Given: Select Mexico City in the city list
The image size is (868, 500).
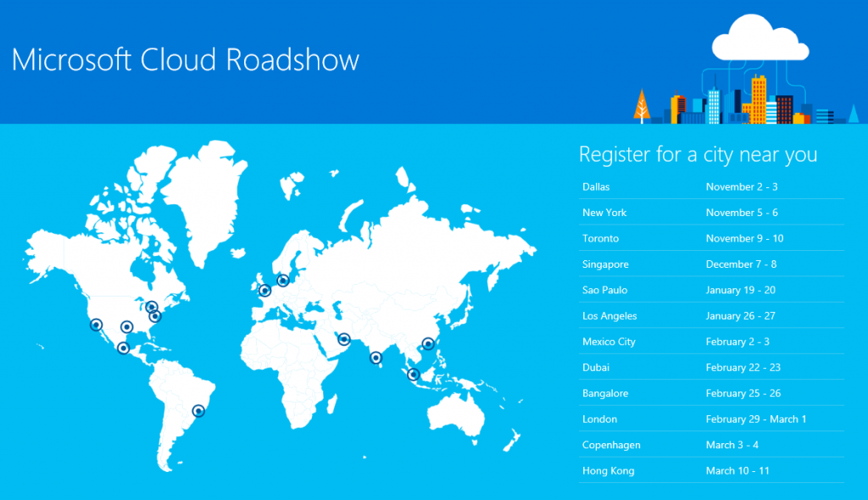Looking at the screenshot, I should pyautogui.click(x=609, y=342).
